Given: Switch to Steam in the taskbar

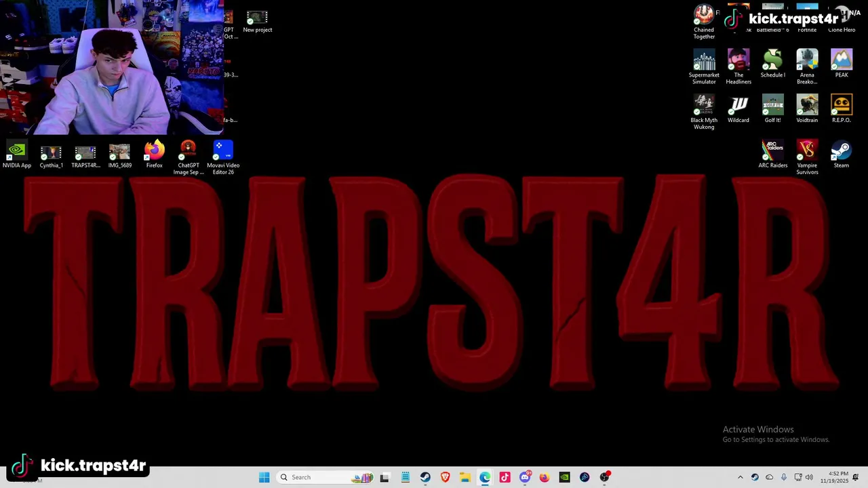Looking at the screenshot, I should pos(425,477).
